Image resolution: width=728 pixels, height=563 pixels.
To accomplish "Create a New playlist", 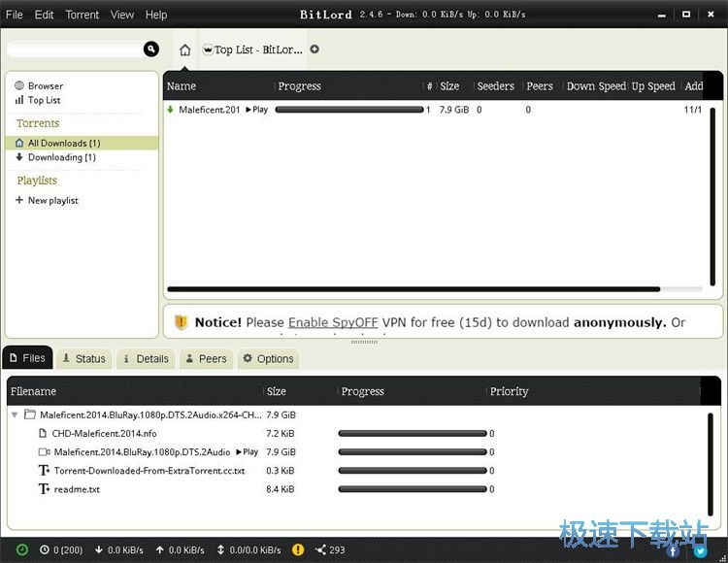I will point(53,200).
